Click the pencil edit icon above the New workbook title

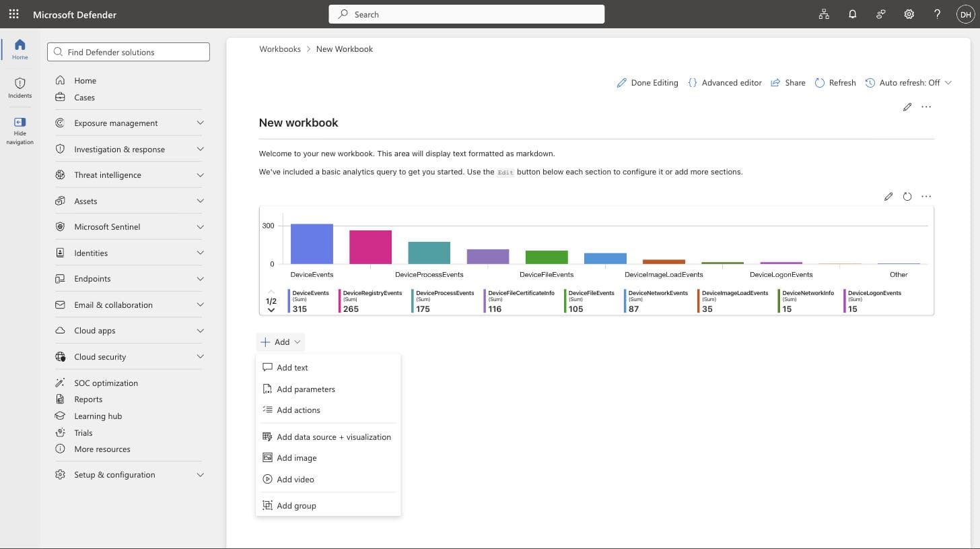click(x=907, y=107)
